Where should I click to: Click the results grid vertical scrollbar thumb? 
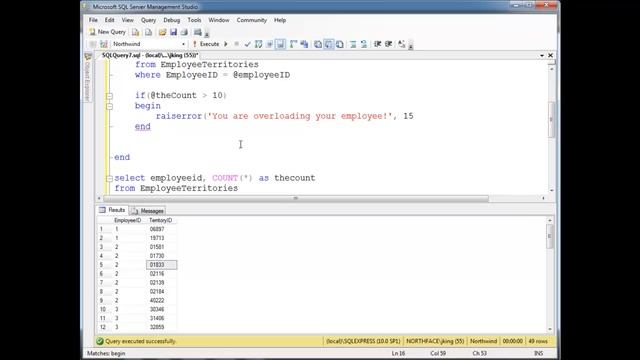[x=550, y=236]
